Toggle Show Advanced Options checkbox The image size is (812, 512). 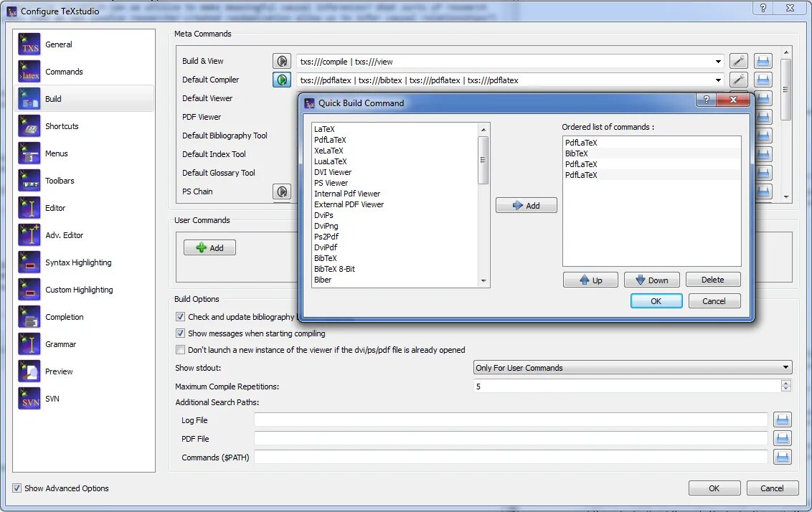pyautogui.click(x=17, y=488)
